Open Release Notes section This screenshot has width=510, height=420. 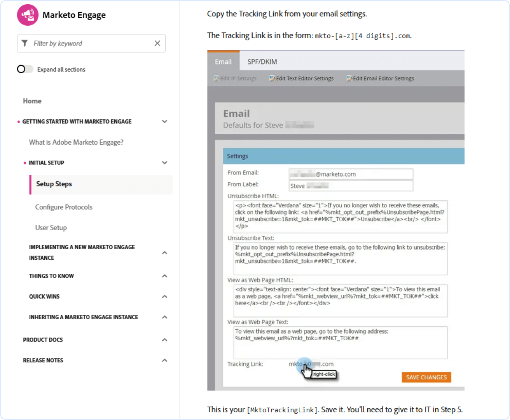pyautogui.click(x=43, y=360)
